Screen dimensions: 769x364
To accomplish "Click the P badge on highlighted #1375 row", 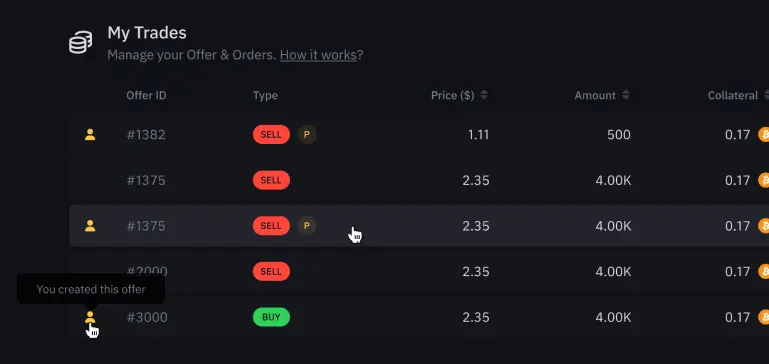I will (307, 226).
